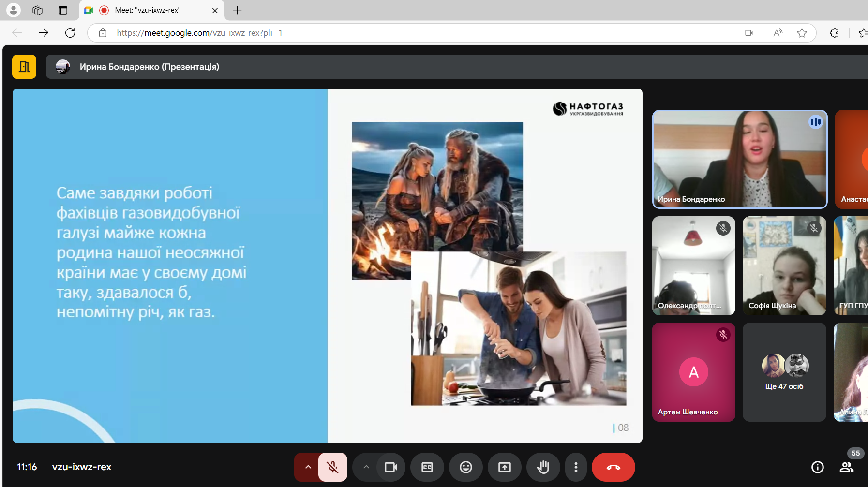Expand audio settings arrow beside microphone
Viewport: 868px width, 487px height.
click(x=308, y=467)
